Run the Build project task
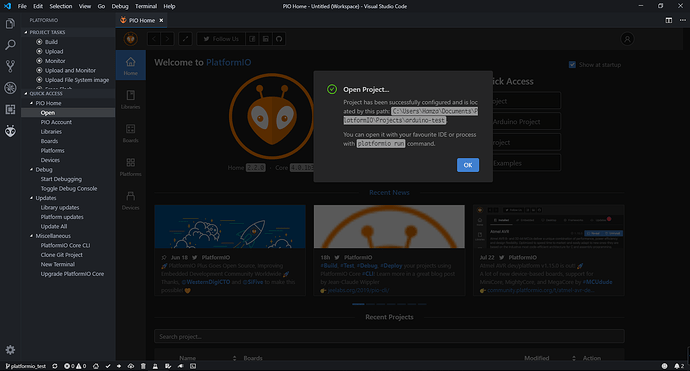This screenshot has width=690, height=371. point(51,42)
